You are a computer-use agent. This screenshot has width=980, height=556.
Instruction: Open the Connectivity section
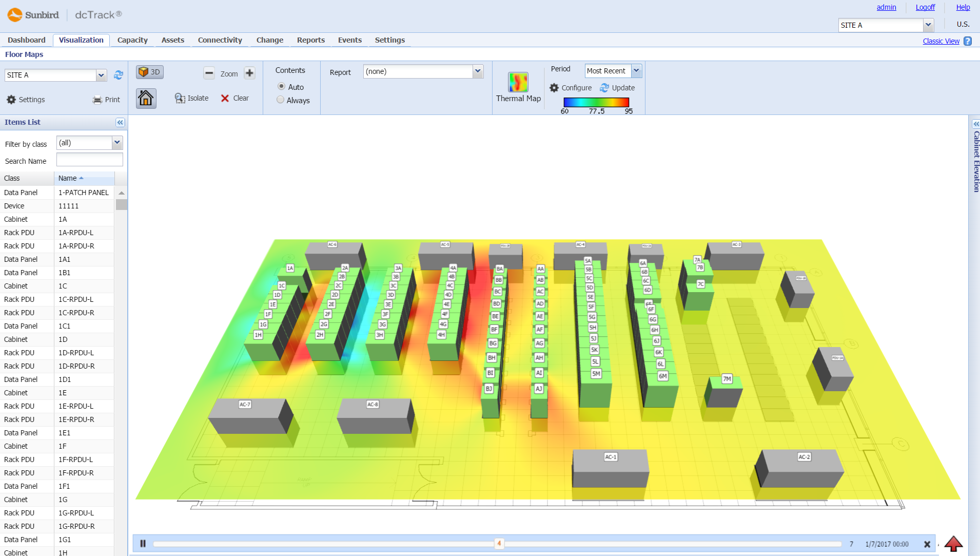[x=220, y=40]
